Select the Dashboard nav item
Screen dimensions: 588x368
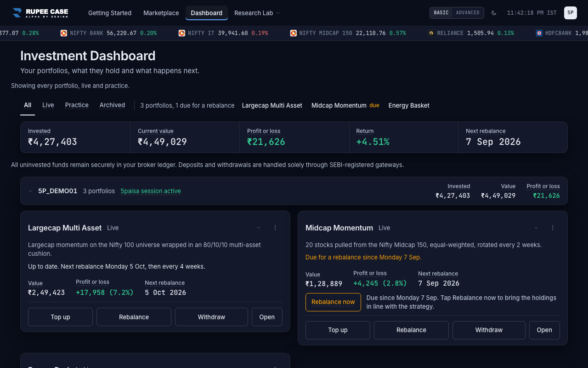(207, 13)
